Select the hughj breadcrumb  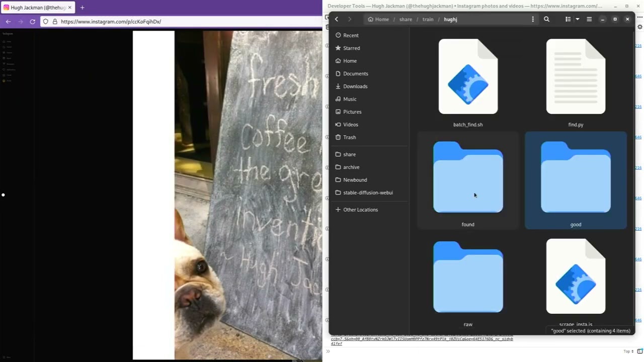(x=450, y=19)
